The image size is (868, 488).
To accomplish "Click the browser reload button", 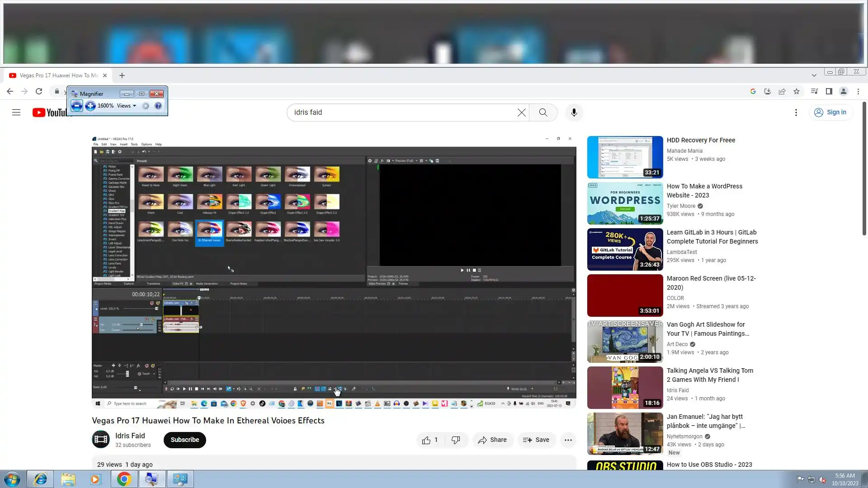I will pyautogui.click(x=39, y=91).
